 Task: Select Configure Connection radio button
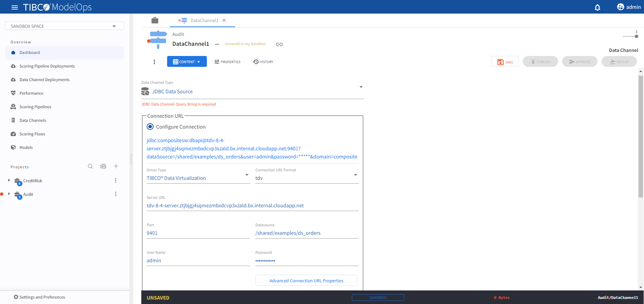click(x=150, y=127)
